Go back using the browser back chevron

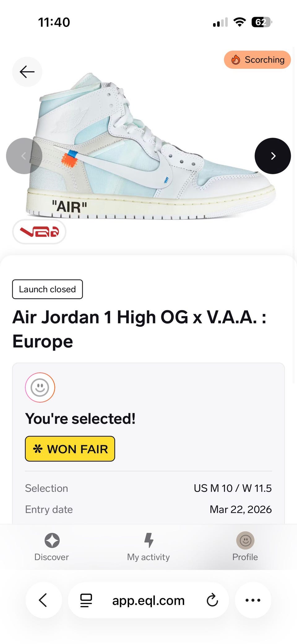click(x=44, y=600)
